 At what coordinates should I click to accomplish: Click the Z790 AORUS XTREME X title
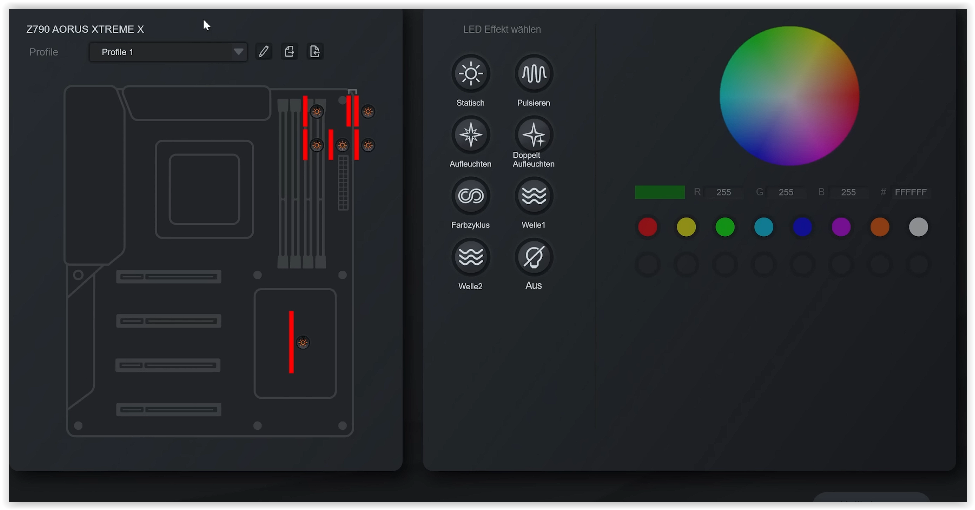(x=85, y=29)
